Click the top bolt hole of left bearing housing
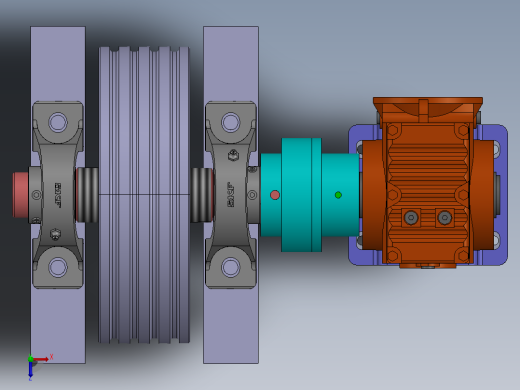This screenshot has width=520, height=390. 58,122
